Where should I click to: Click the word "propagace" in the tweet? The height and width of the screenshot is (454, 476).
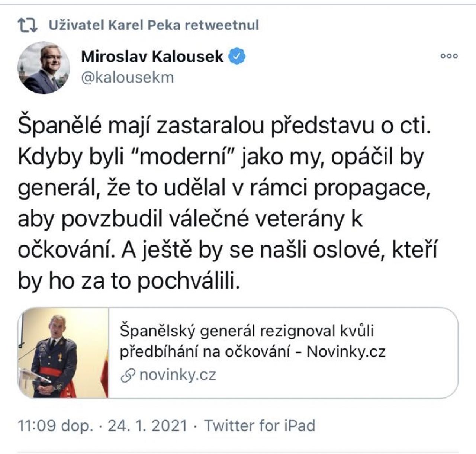(x=369, y=189)
